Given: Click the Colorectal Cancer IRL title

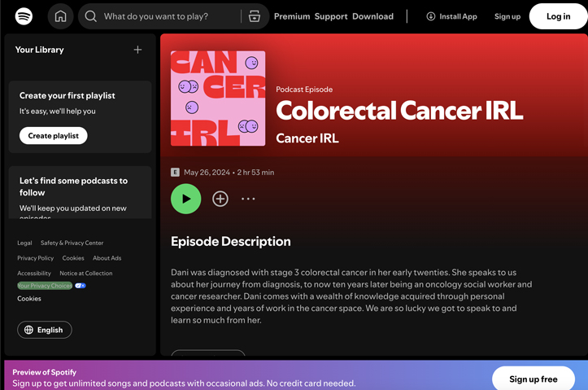Looking at the screenshot, I should [399, 111].
